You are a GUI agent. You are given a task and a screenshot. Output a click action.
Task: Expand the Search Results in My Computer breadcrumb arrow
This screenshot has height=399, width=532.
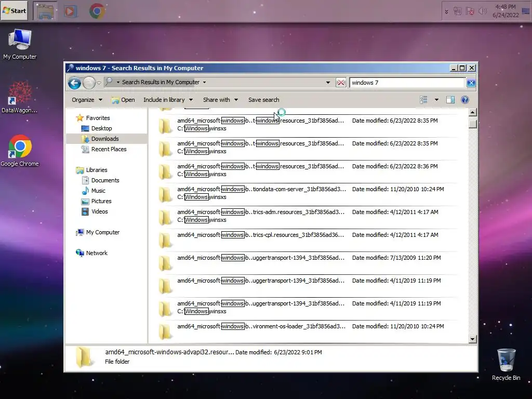tap(204, 83)
